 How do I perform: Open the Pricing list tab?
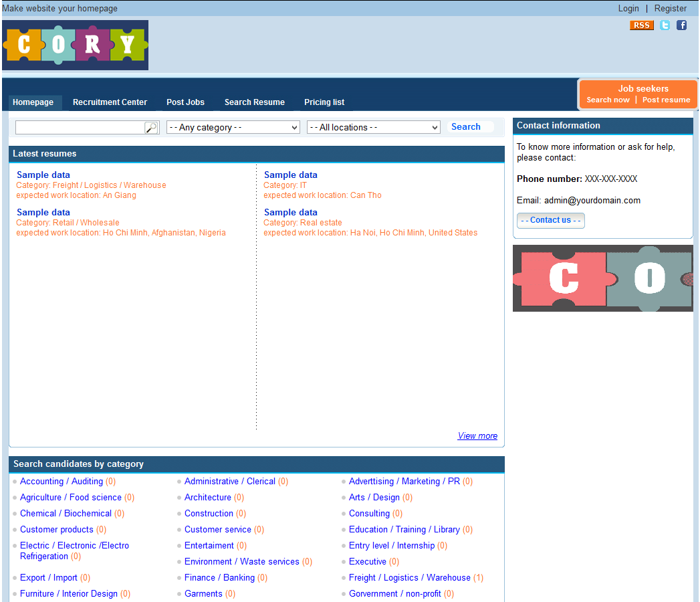(x=324, y=102)
